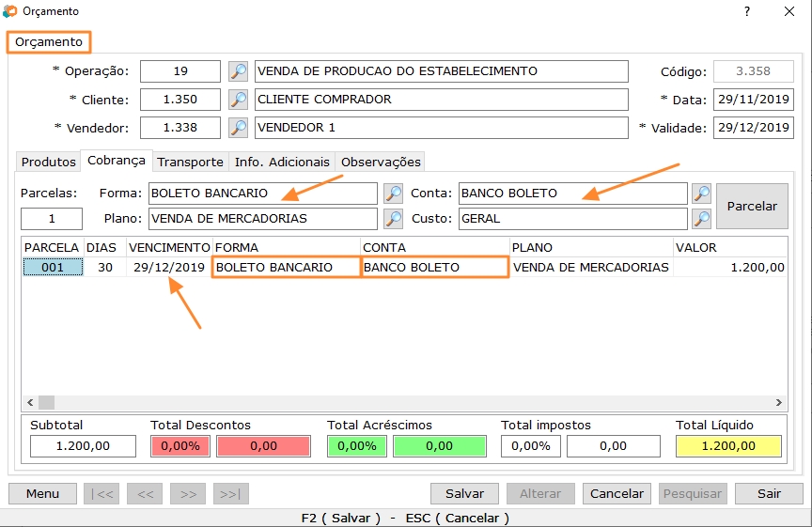812x527 pixels.
Task: Select the Info. Adicionais tab
Action: (282, 162)
